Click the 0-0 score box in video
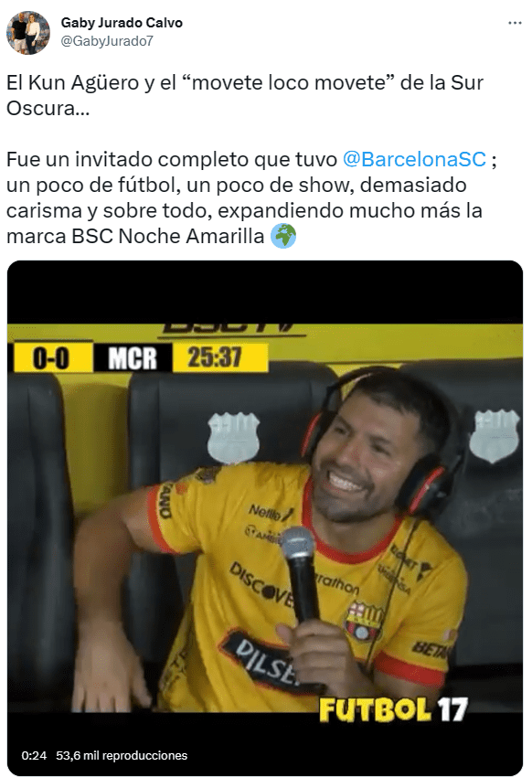This screenshot has width=532, height=777. coord(51,357)
